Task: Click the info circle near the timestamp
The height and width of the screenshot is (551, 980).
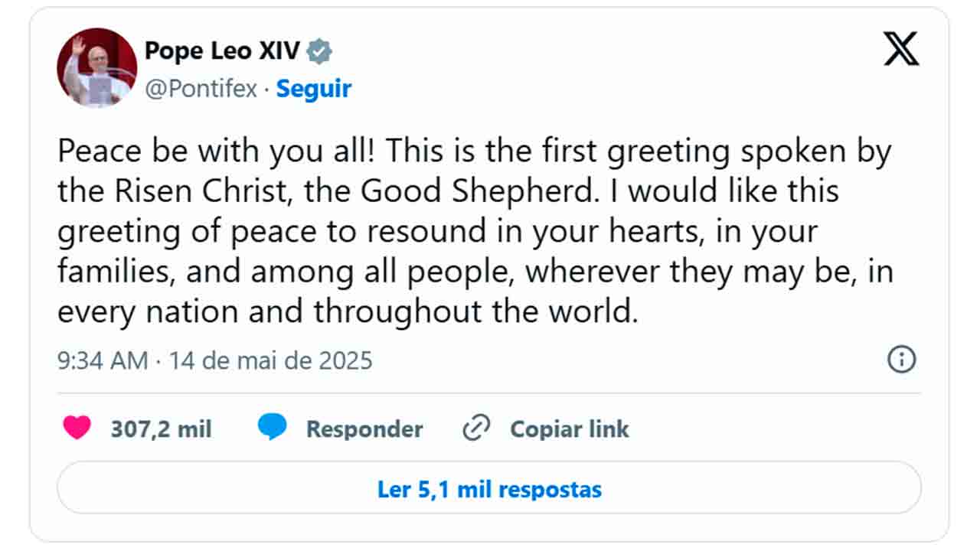Action: tap(901, 360)
